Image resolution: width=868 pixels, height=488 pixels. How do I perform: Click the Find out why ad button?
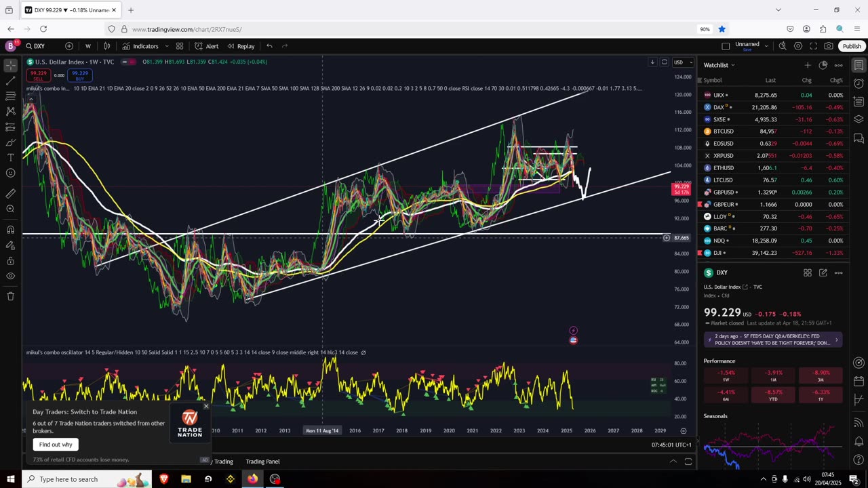[x=56, y=445]
